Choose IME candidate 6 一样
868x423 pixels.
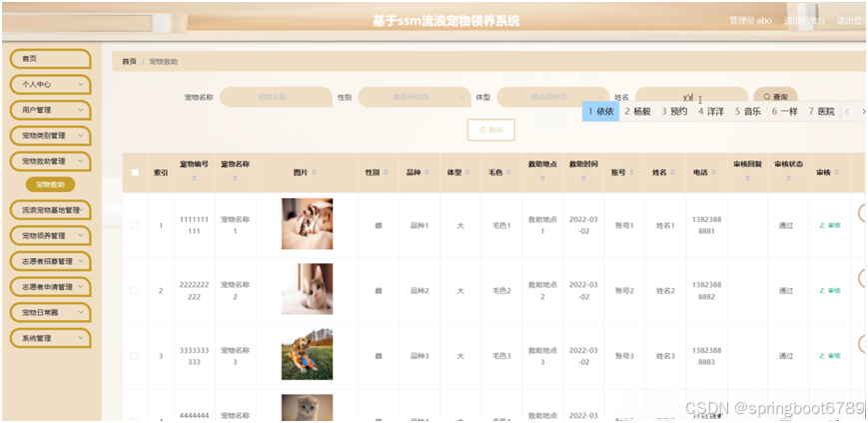[x=784, y=111]
